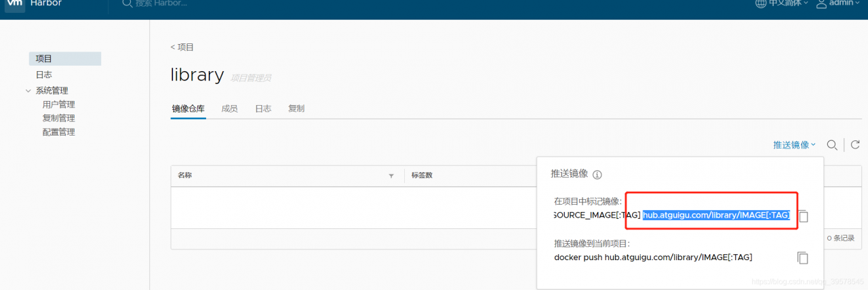The image size is (868, 290).
Task: Open 复制管理 in the sidebar
Action: (58, 118)
